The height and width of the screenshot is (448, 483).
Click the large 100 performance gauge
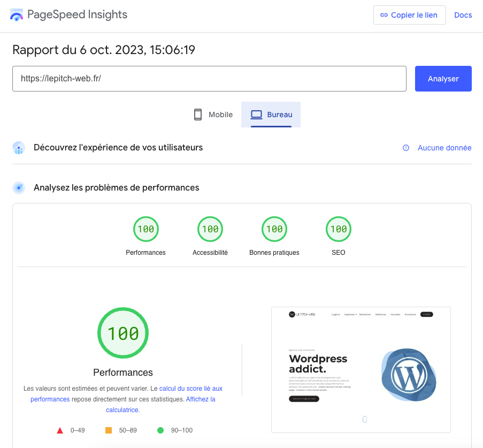[x=123, y=333]
